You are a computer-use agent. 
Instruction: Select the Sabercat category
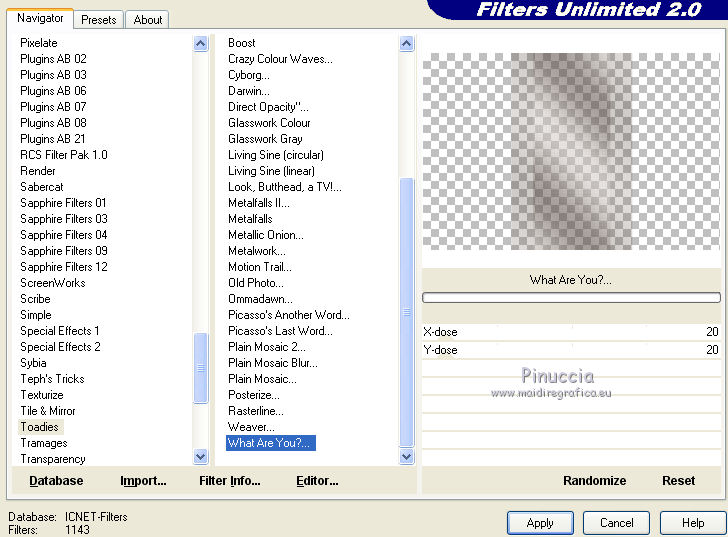[x=41, y=187]
